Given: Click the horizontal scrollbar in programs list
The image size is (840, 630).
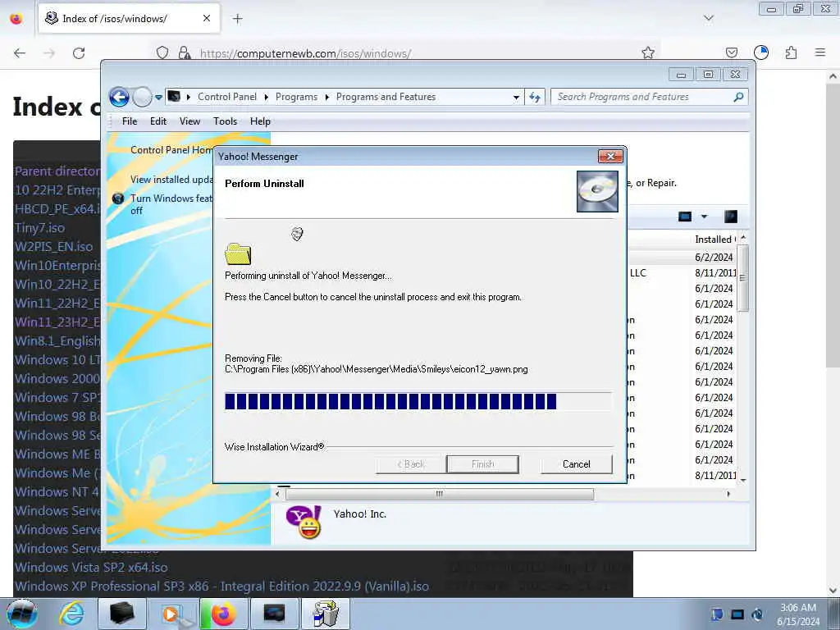Looking at the screenshot, I should [440, 494].
